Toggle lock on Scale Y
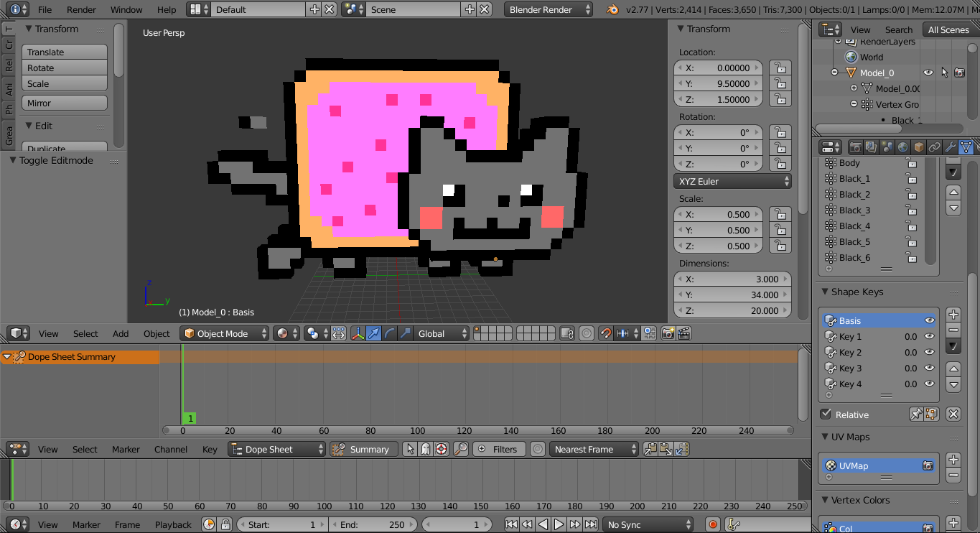 (x=780, y=230)
